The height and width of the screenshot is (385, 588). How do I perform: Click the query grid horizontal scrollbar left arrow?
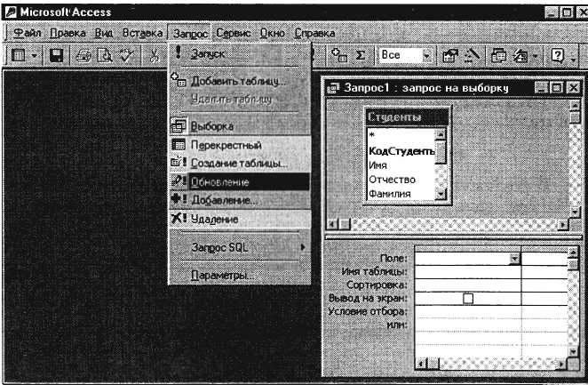(422, 364)
